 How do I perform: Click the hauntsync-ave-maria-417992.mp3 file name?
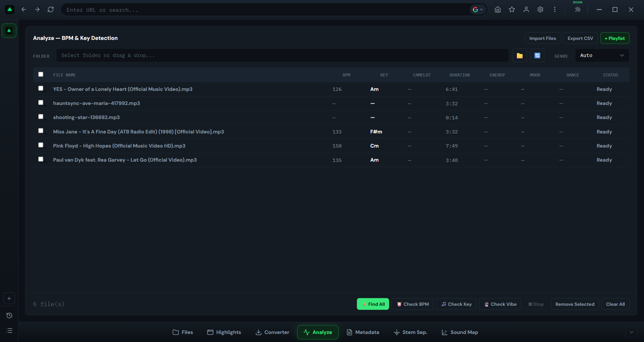coord(97,103)
